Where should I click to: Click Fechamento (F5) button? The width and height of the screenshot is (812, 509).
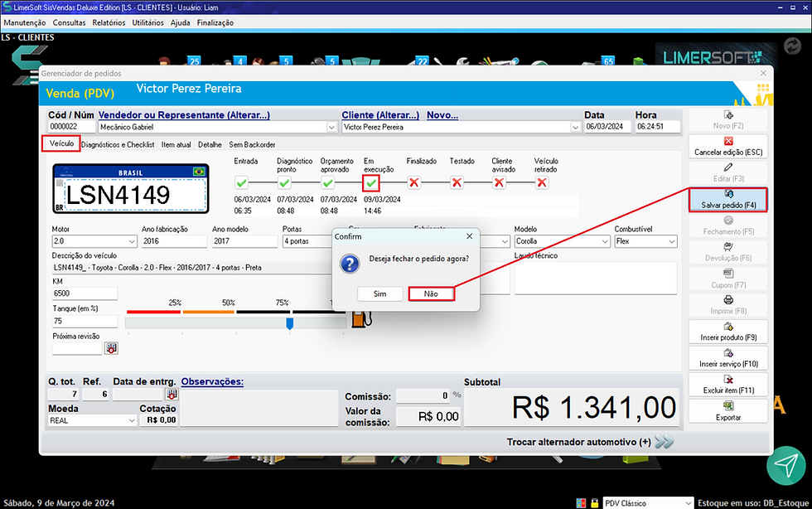click(727, 225)
